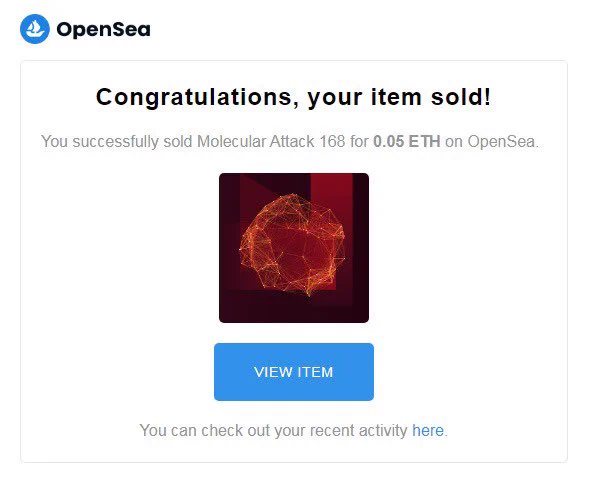Click the word 'VIEW' on the blue button
The height and width of the screenshot is (503, 591).
pyautogui.click(x=274, y=372)
